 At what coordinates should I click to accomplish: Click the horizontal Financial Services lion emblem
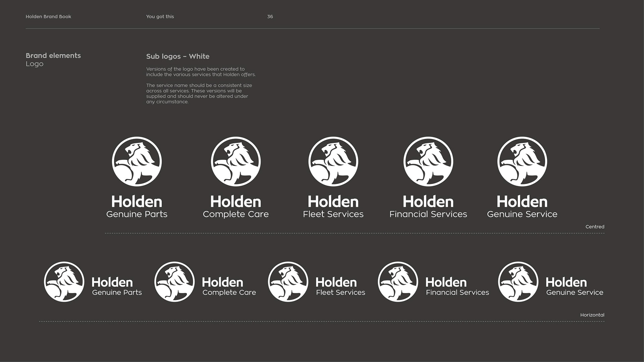tap(398, 282)
